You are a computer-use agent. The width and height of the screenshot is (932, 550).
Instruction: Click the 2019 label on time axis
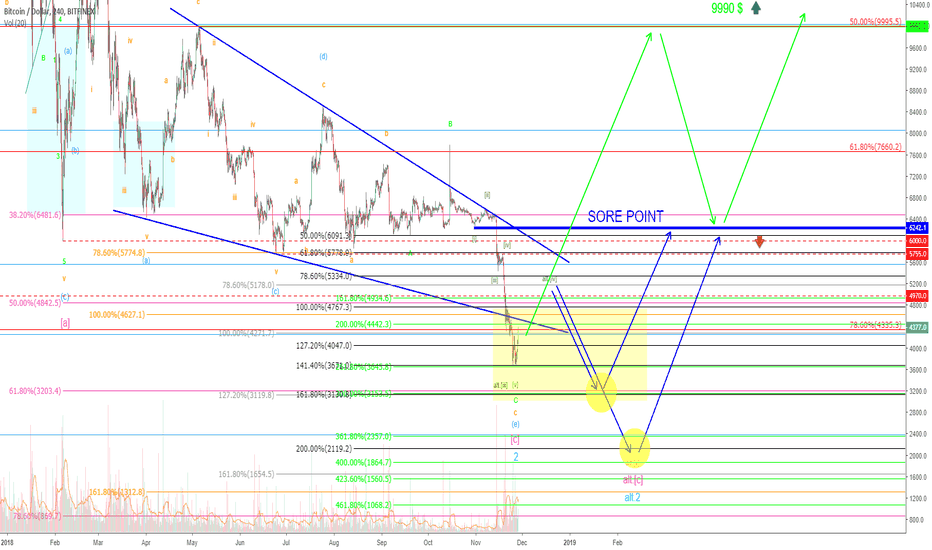click(x=569, y=542)
